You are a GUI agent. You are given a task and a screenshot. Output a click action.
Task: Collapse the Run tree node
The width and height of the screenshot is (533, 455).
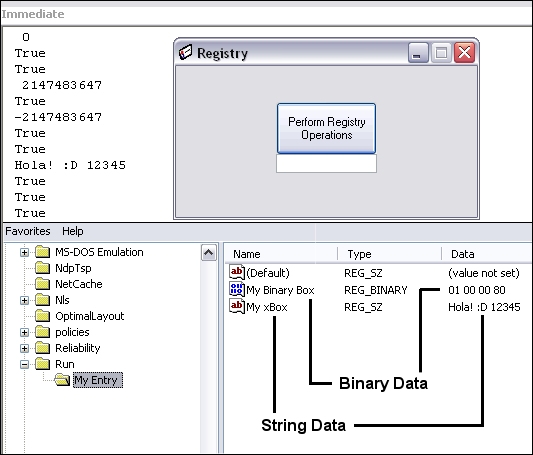tap(24, 364)
